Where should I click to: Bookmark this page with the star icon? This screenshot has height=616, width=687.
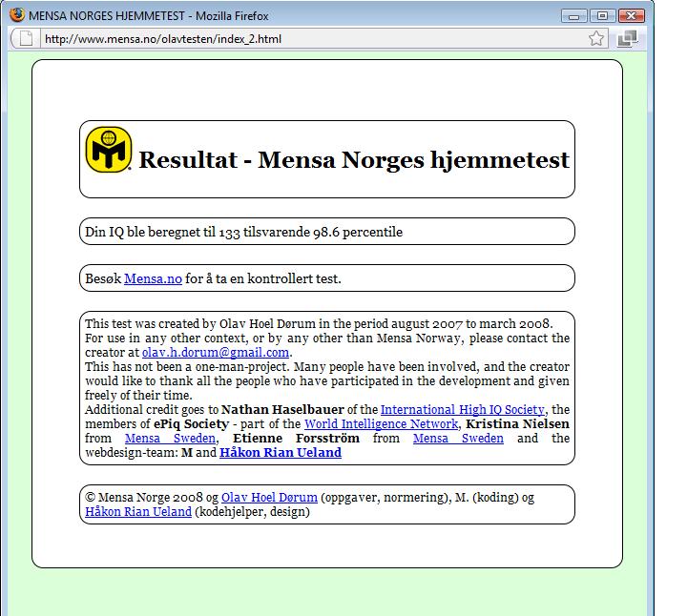click(595, 38)
